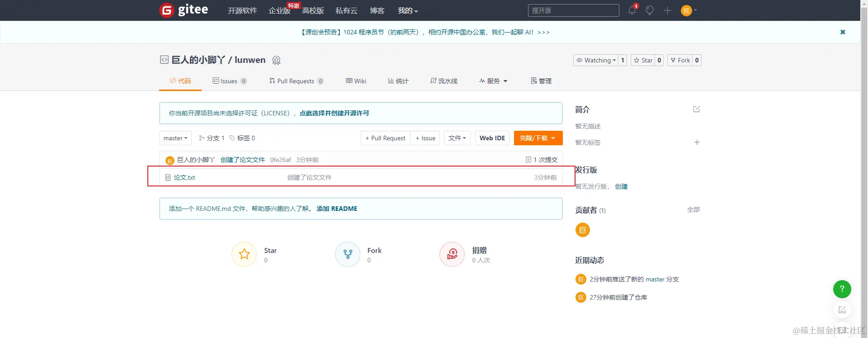This screenshot has height=338, width=868.
Task: Expand the 克隆/下载 dropdown
Action: click(x=538, y=138)
